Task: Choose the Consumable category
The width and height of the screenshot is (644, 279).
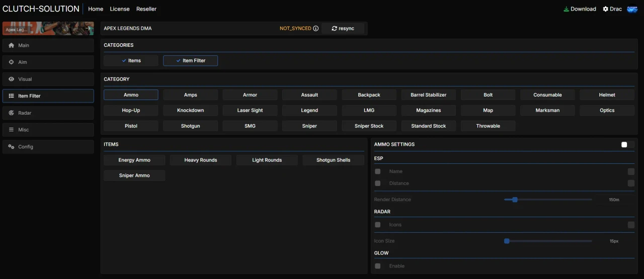Action: pos(547,95)
